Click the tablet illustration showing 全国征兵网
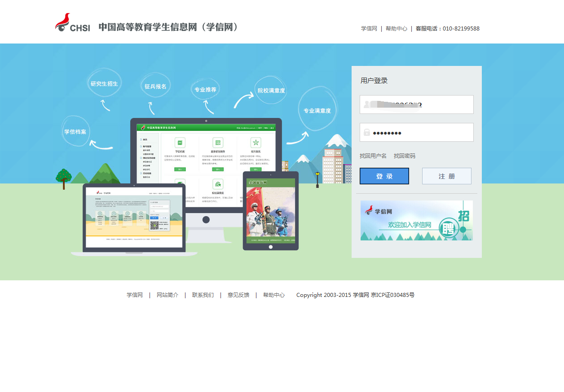The image size is (564, 392). (x=271, y=210)
